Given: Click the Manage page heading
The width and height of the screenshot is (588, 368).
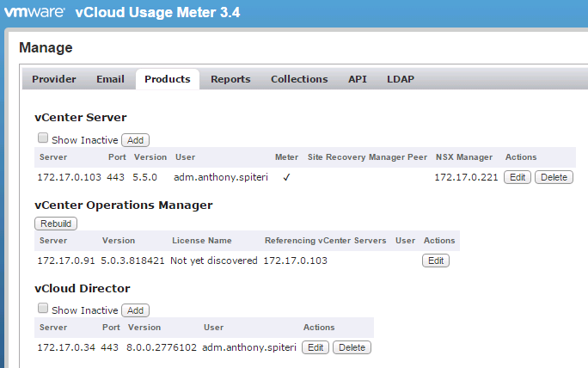Looking at the screenshot, I should click(x=46, y=47).
